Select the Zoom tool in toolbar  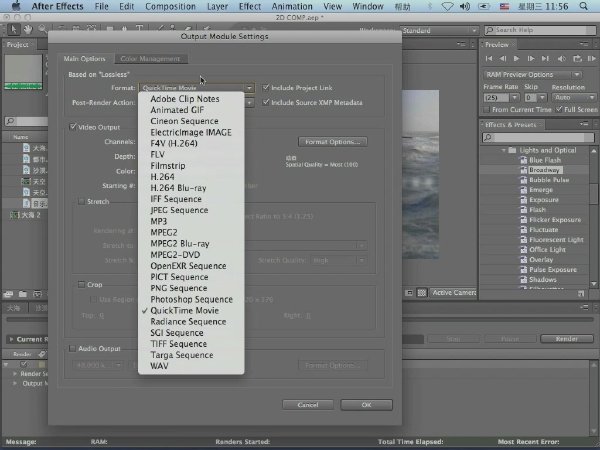(42, 29)
